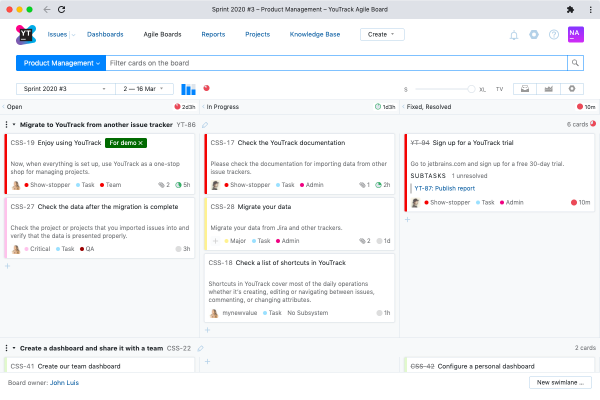Collapse the Create a dashboard swimlane
Image resolution: width=600 pixels, height=400 pixels.
click(14, 348)
